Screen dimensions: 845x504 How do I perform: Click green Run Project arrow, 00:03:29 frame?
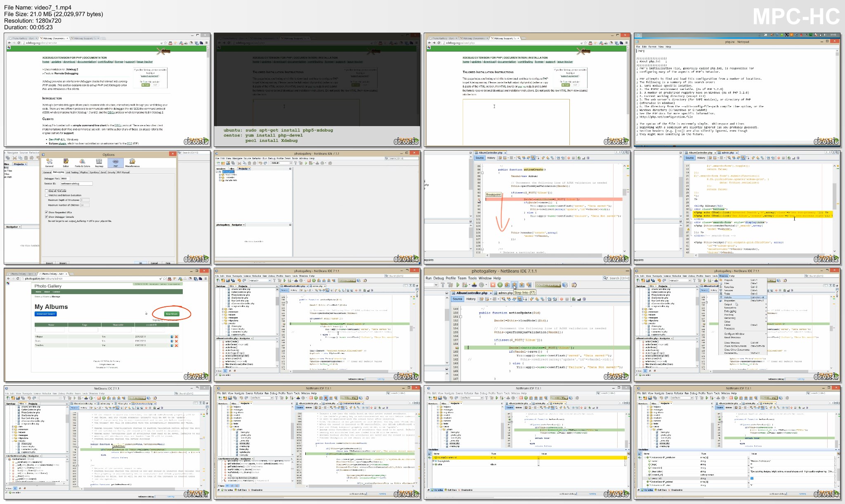[x=458, y=285]
